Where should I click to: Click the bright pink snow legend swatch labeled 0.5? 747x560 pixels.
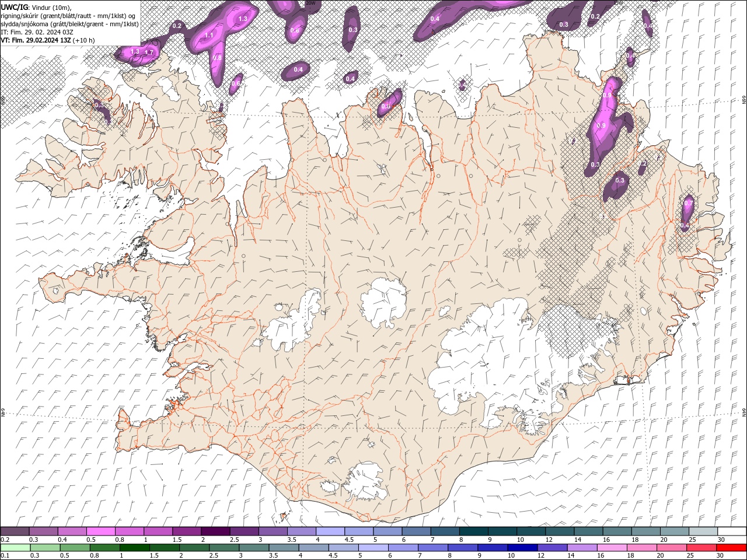tap(101, 531)
